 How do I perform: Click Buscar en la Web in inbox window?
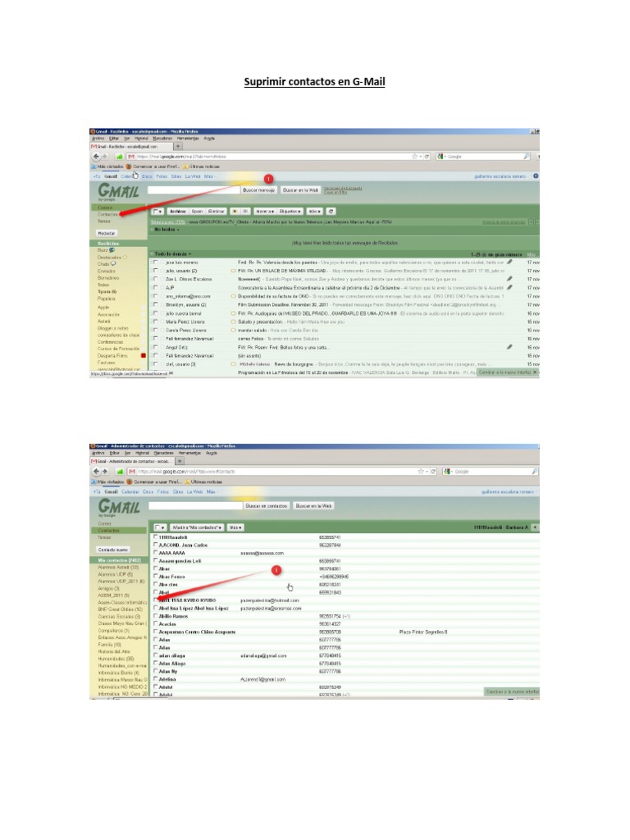click(x=300, y=190)
